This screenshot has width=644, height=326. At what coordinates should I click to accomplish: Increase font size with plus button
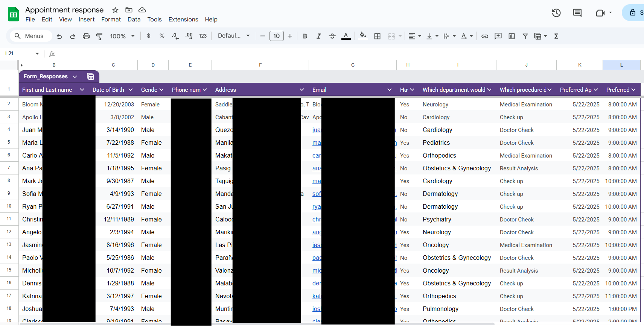pos(290,36)
